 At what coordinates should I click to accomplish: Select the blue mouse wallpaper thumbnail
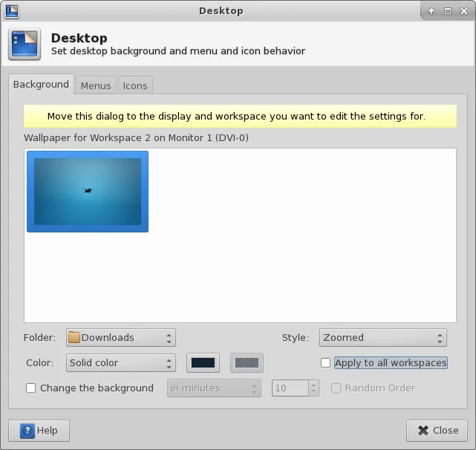(x=88, y=192)
